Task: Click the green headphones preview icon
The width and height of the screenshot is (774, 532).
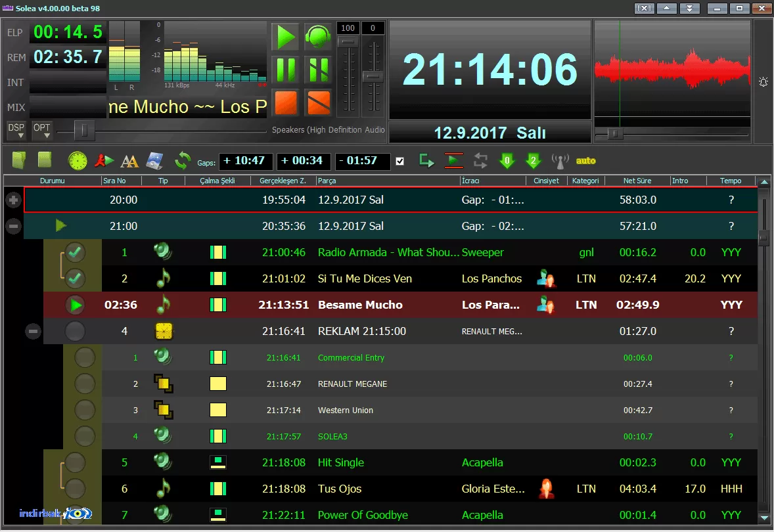Action: pos(317,37)
